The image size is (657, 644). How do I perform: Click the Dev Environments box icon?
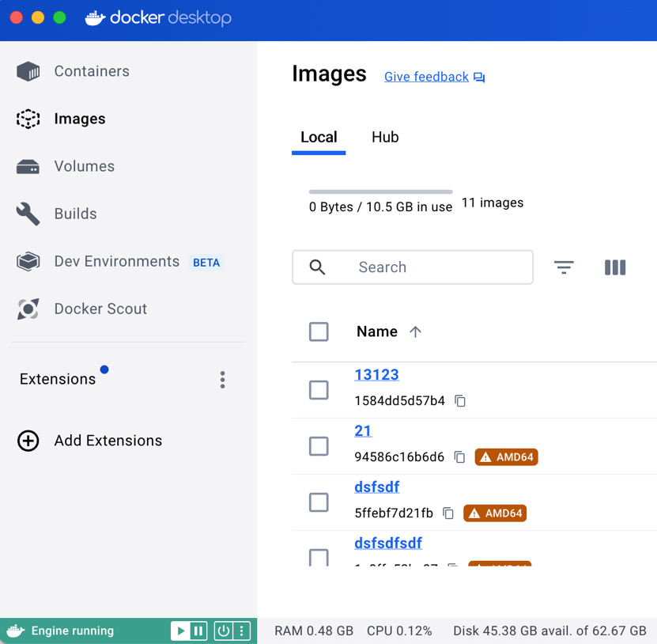(x=28, y=261)
